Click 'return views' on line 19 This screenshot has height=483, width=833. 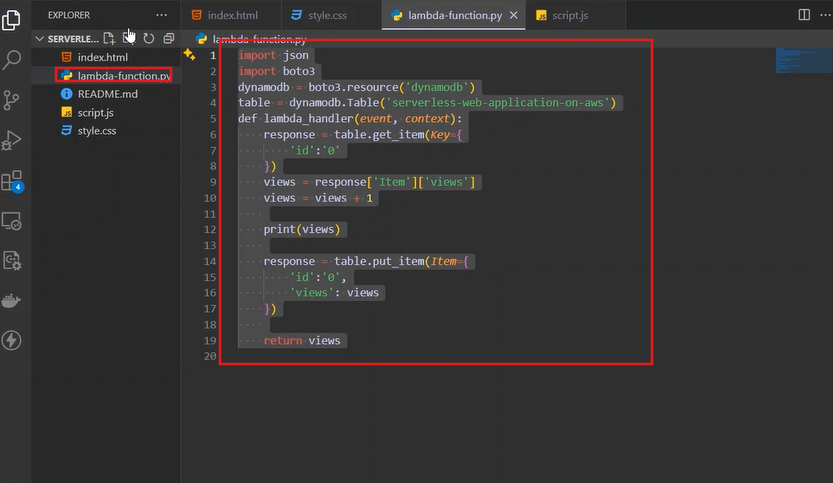pos(302,341)
